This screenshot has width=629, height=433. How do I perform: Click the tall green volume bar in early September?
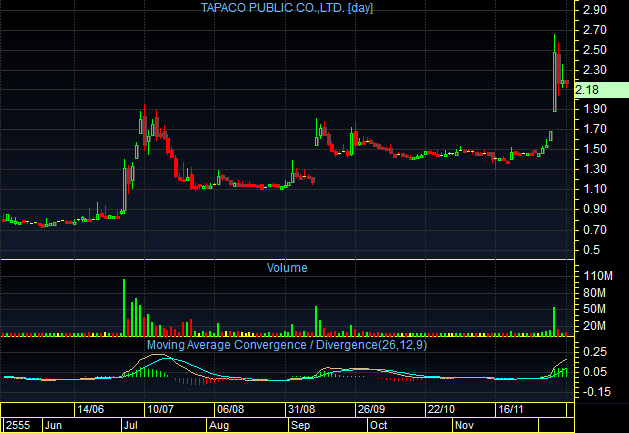pos(316,321)
